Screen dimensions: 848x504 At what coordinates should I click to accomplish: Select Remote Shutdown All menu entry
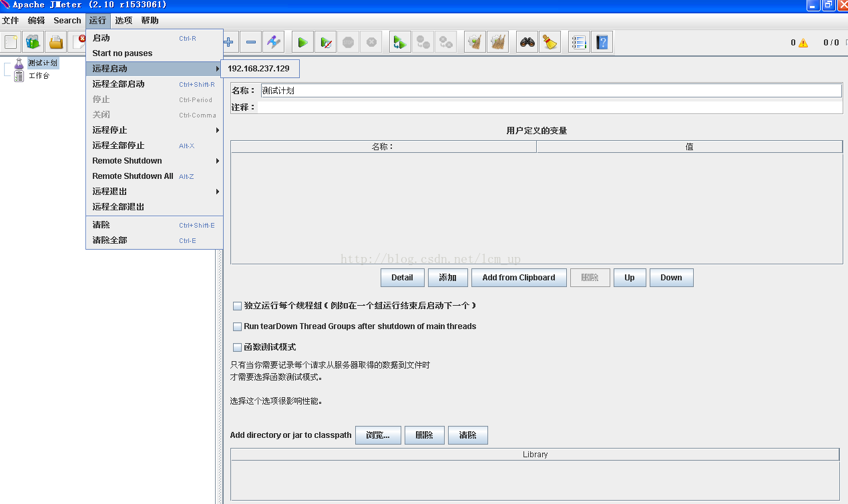tap(155, 176)
